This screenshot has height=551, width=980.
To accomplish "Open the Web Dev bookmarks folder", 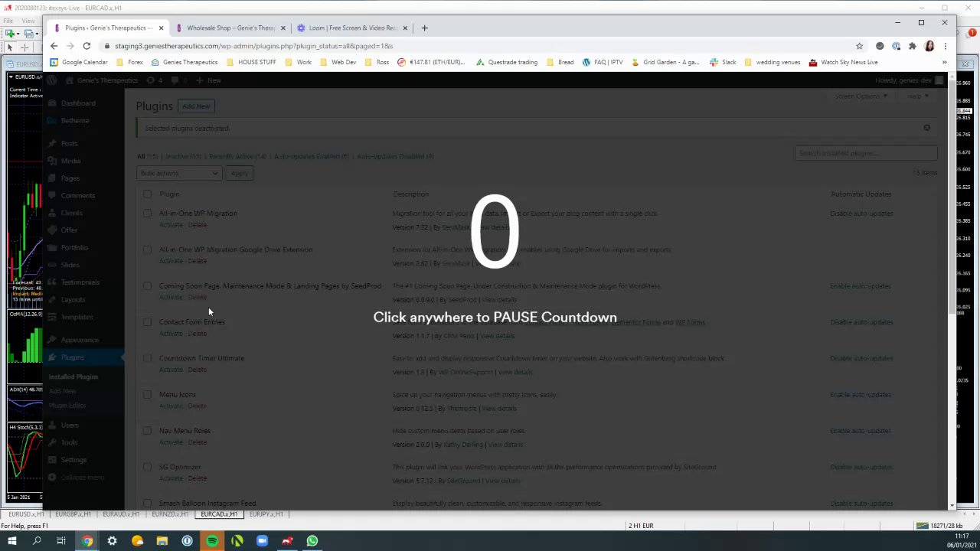I will click(338, 62).
